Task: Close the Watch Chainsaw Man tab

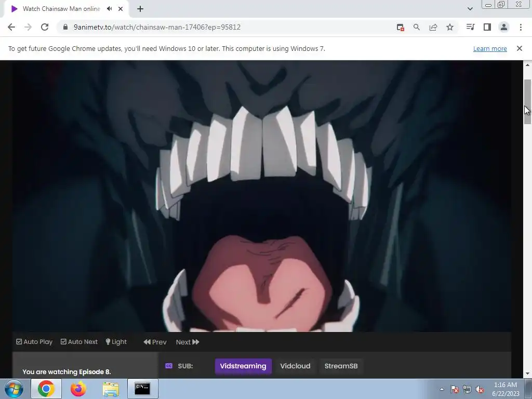Action: pos(121,9)
